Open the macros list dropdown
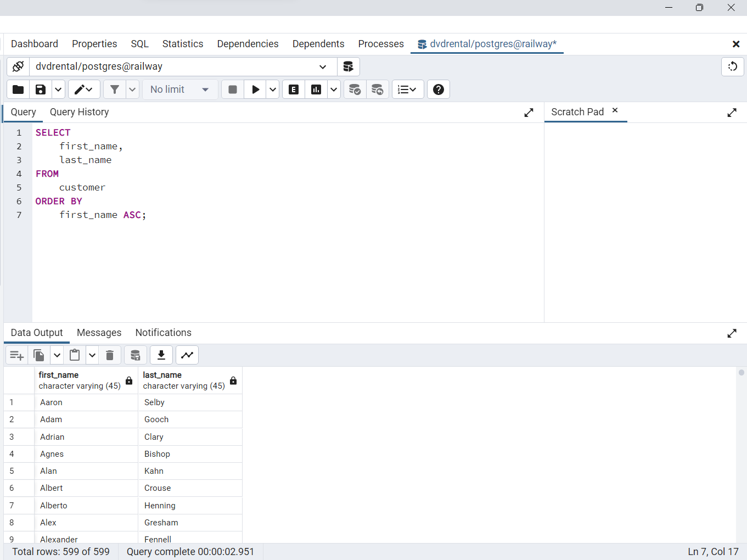 [x=408, y=89]
